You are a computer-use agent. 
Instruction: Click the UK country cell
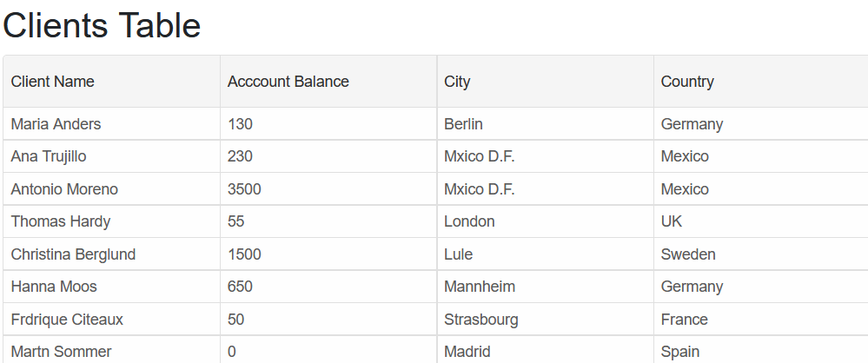[x=760, y=221]
